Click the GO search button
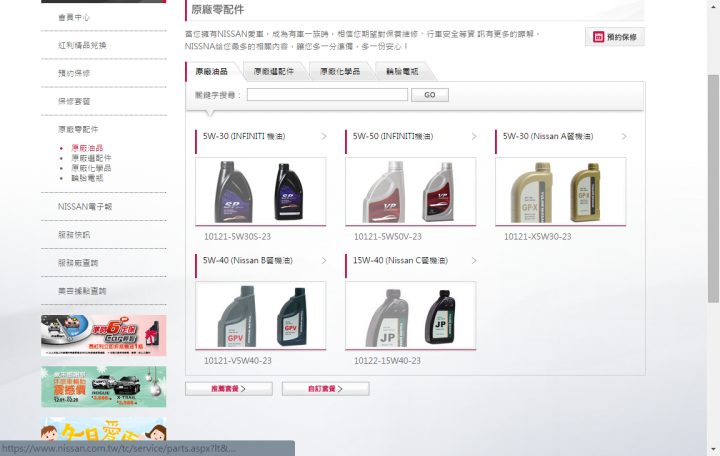 pos(430,95)
